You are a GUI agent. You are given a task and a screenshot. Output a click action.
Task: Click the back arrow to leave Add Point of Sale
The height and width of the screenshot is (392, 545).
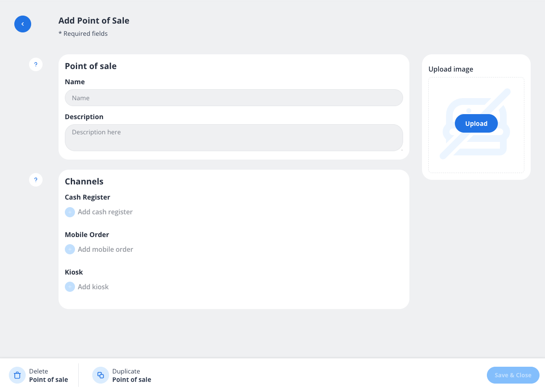[x=22, y=24]
